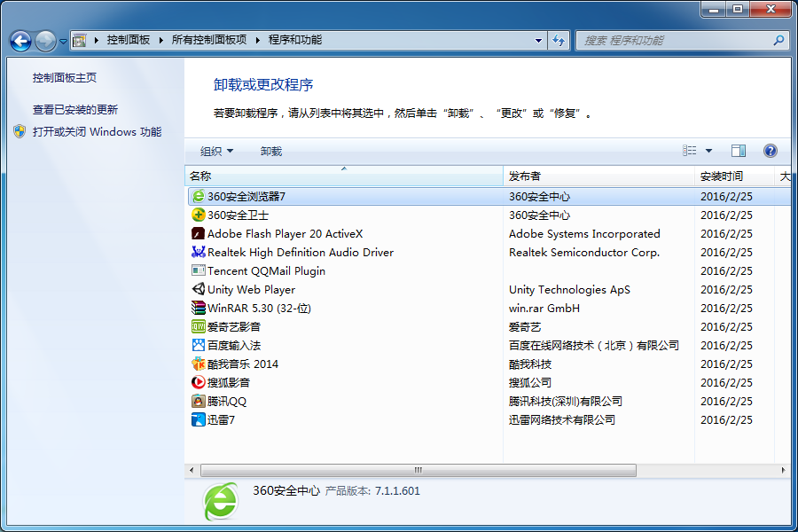This screenshot has height=532, width=798.
Task: Show the preview pane icon
Action: pos(739,151)
